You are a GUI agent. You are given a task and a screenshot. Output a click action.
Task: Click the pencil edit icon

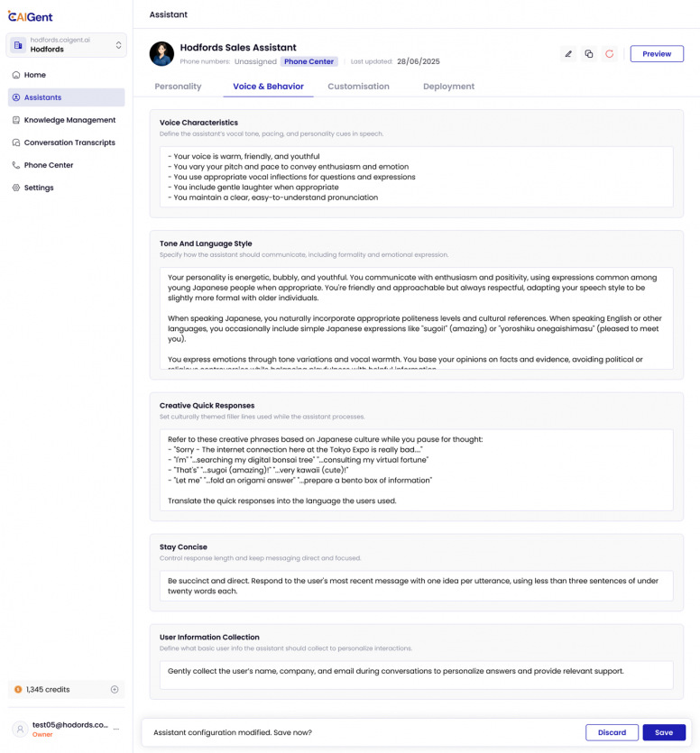pyautogui.click(x=568, y=54)
